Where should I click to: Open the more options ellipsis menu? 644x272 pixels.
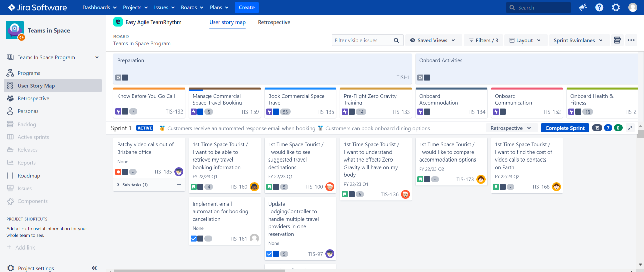[631, 40]
